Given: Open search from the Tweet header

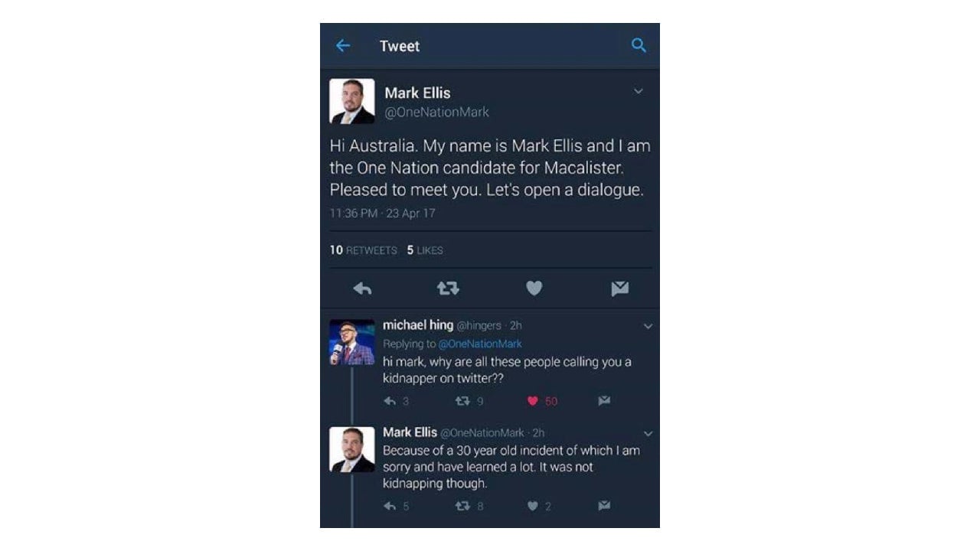Looking at the screenshot, I should (x=639, y=46).
